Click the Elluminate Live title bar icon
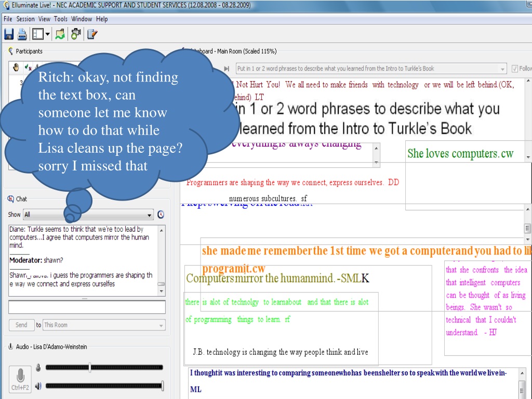 click(x=6, y=5)
